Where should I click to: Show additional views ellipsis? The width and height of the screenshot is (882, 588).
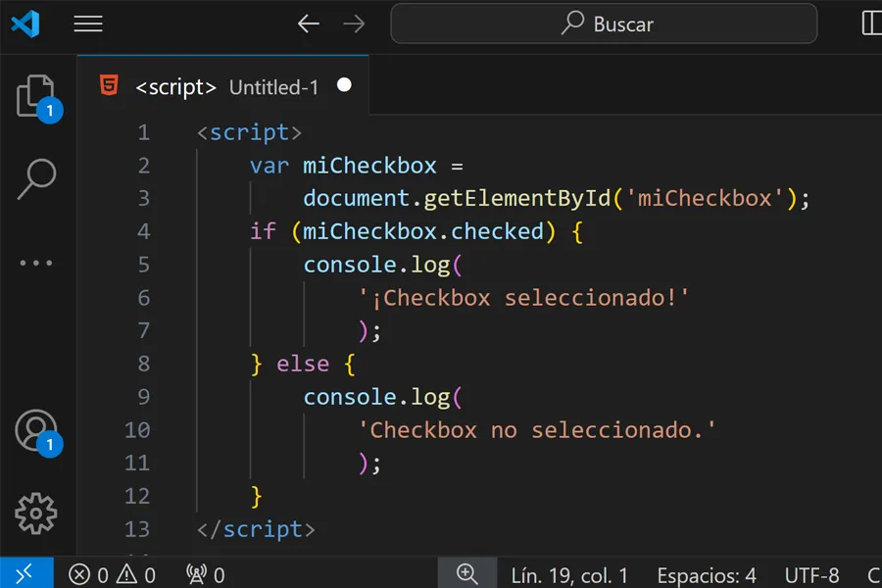pos(36,263)
